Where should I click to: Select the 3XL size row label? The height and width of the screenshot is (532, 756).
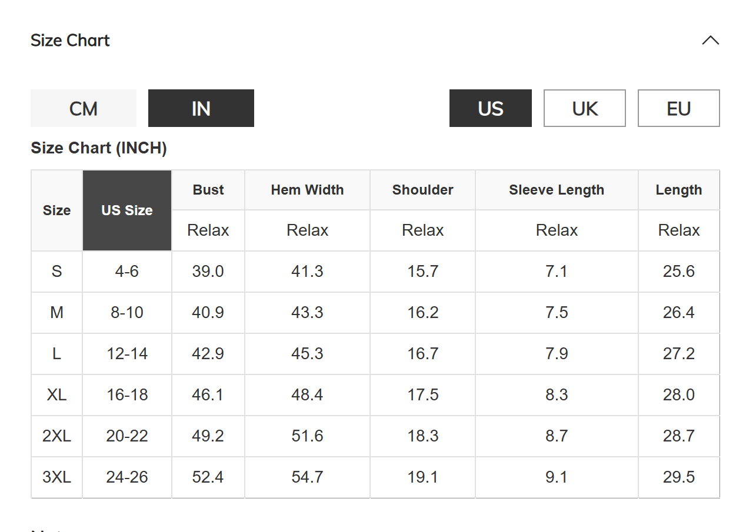[56, 477]
